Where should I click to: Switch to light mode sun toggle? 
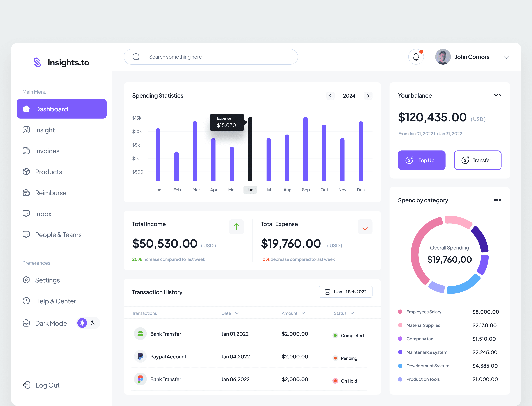point(82,323)
